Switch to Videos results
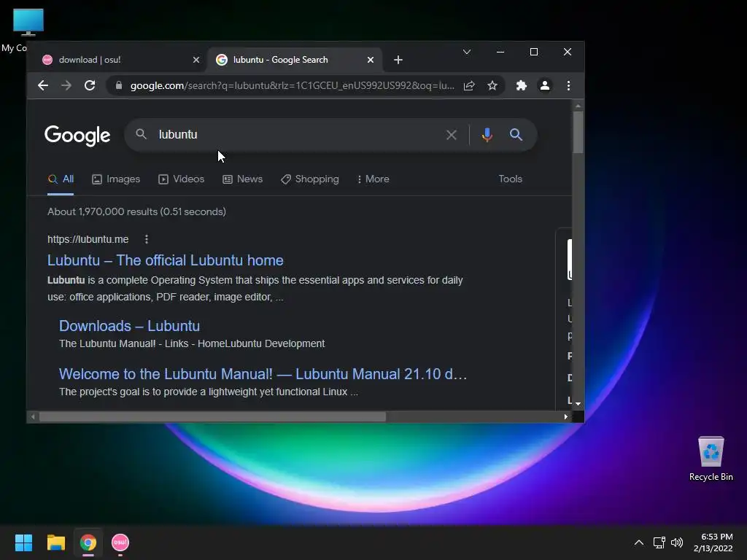Screen dimensions: 747x560 coord(181,179)
